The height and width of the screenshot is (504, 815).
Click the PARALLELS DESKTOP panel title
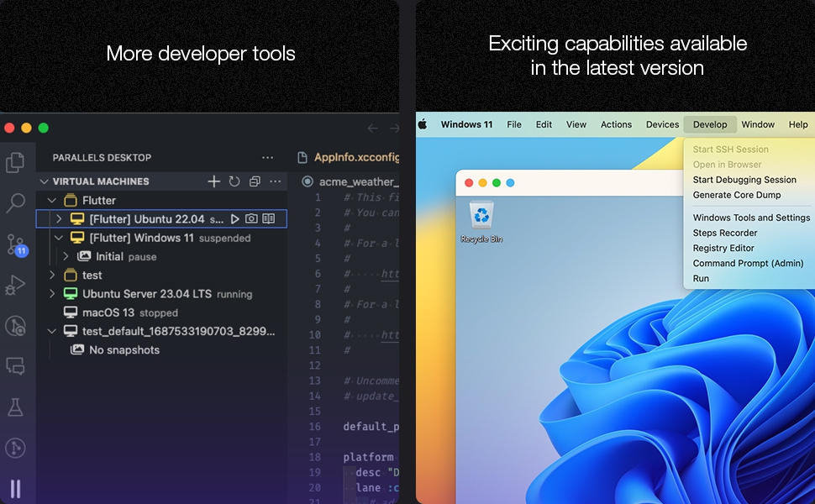(102, 157)
